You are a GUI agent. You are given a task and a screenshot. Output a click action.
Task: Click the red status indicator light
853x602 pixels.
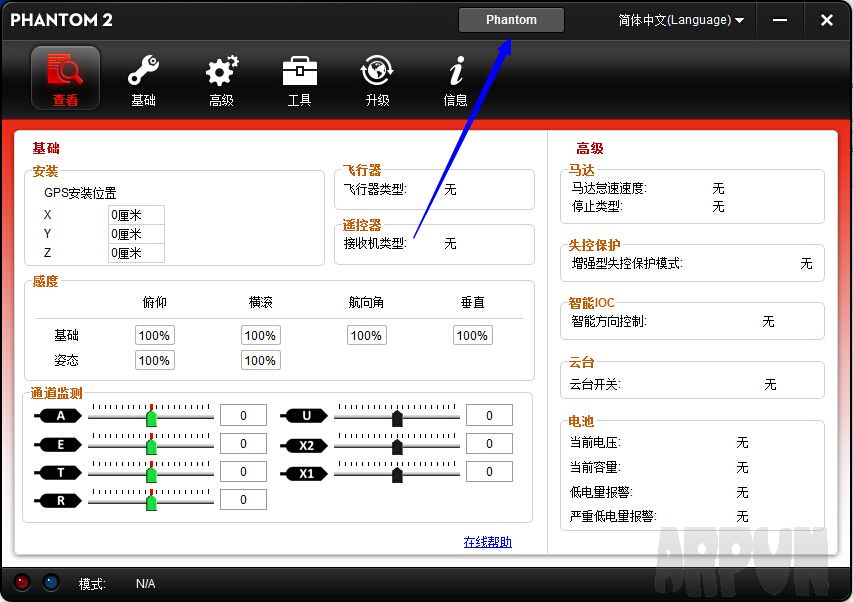pos(22,583)
